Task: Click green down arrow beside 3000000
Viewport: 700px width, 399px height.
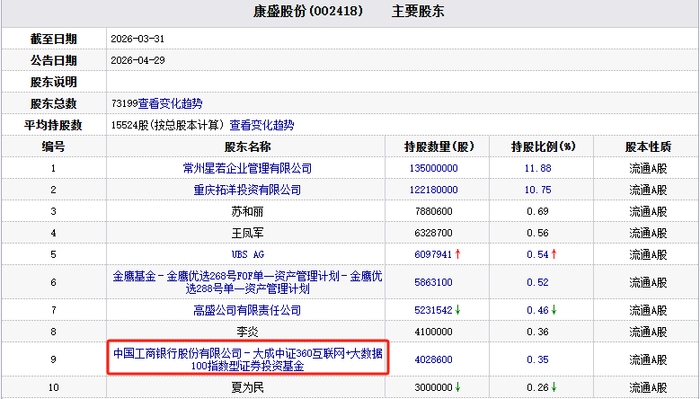Action: pos(458,387)
